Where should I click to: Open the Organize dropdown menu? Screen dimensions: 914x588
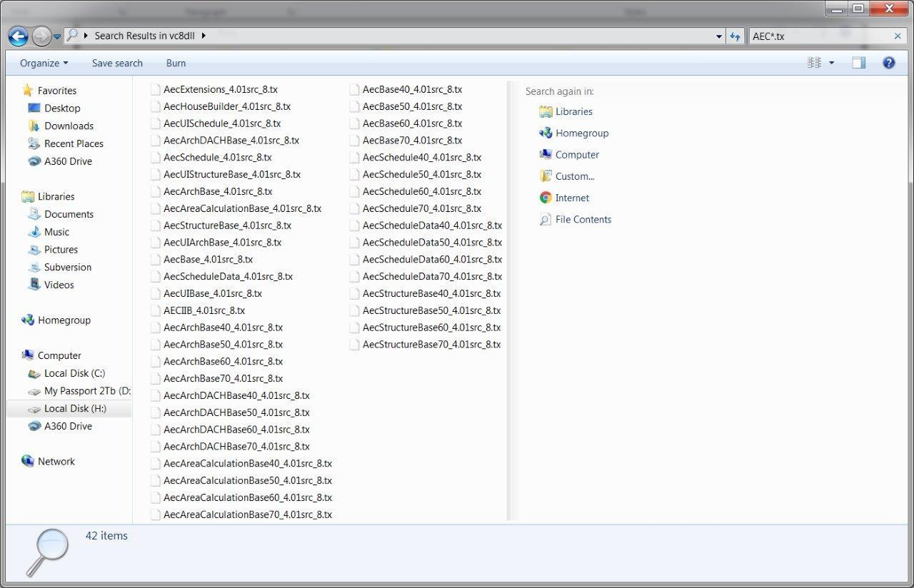pos(44,63)
